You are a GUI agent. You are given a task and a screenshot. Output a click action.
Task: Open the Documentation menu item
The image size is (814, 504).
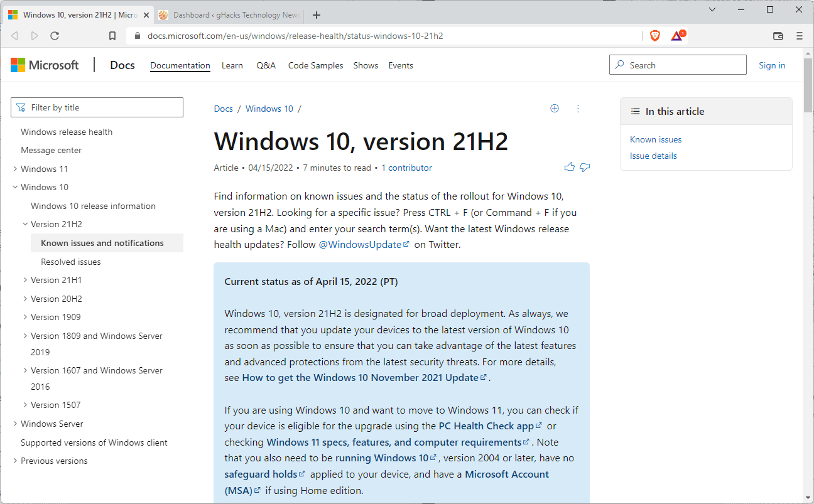[180, 65]
